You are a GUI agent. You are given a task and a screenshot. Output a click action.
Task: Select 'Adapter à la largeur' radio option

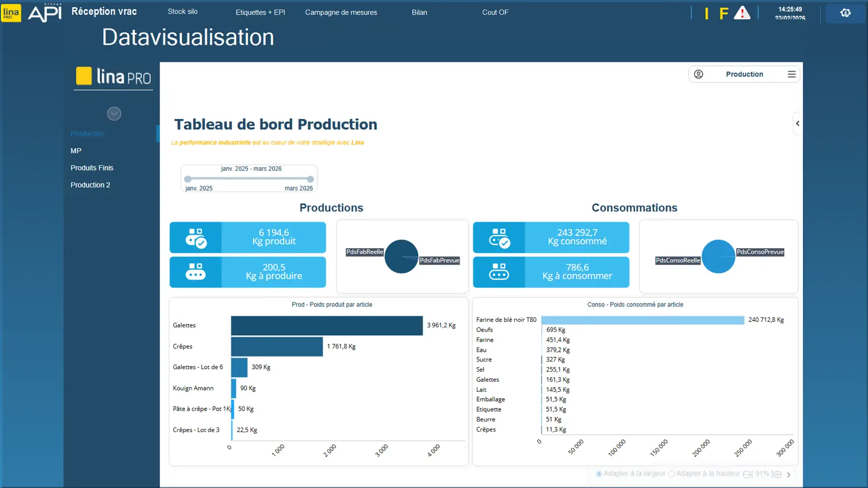point(599,474)
